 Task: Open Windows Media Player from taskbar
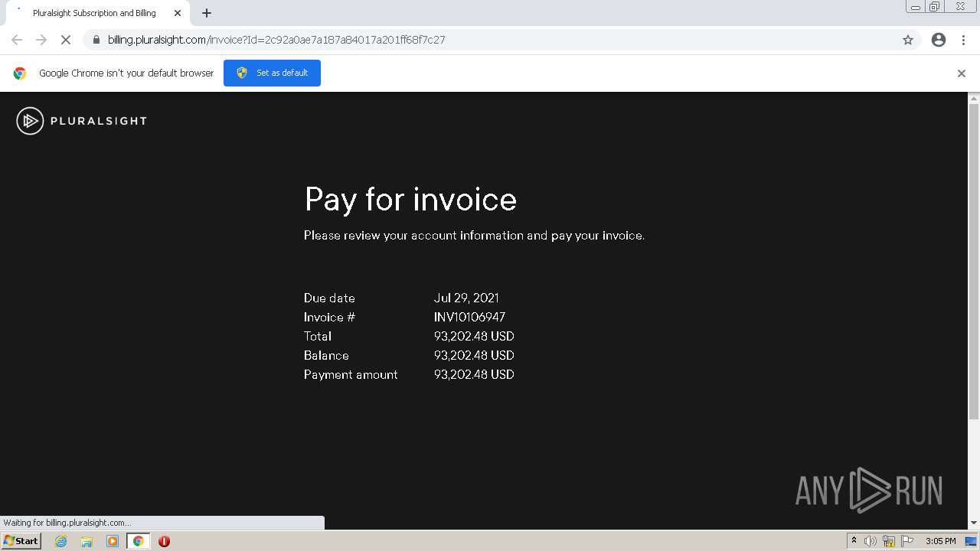click(113, 541)
